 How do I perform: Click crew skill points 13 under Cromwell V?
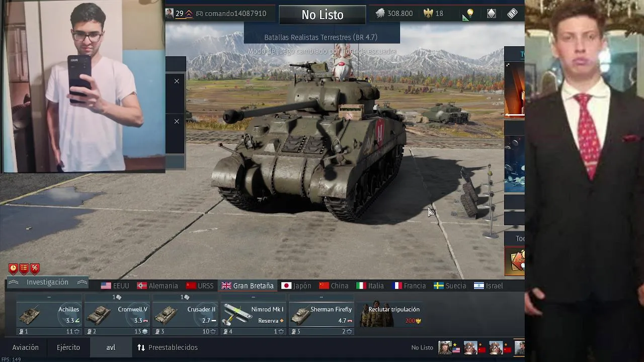pyautogui.click(x=141, y=331)
